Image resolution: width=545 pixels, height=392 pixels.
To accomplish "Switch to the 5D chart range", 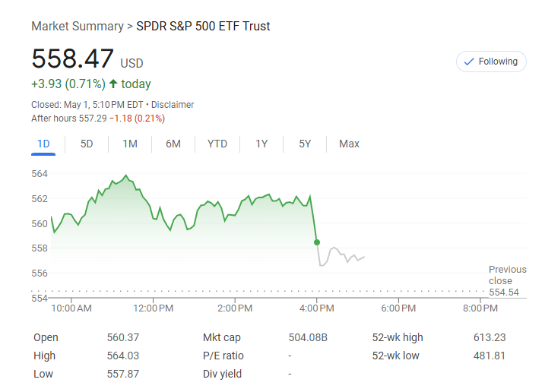I will pyautogui.click(x=87, y=144).
